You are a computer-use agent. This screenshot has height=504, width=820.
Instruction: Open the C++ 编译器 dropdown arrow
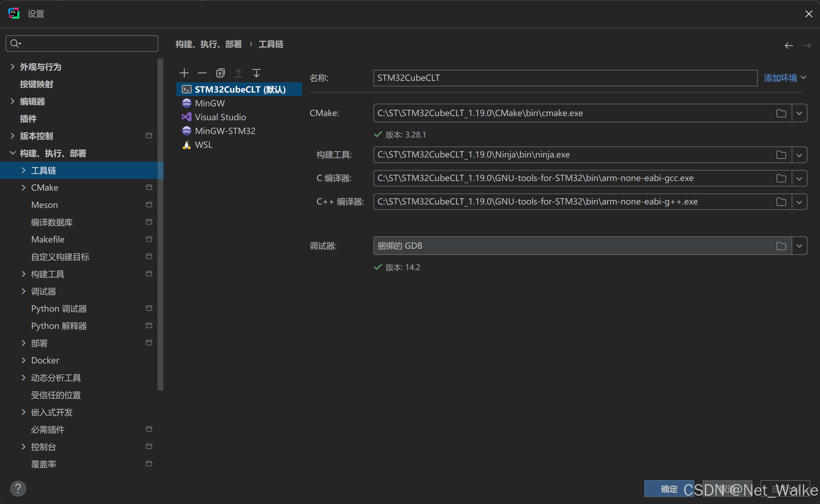coord(799,202)
